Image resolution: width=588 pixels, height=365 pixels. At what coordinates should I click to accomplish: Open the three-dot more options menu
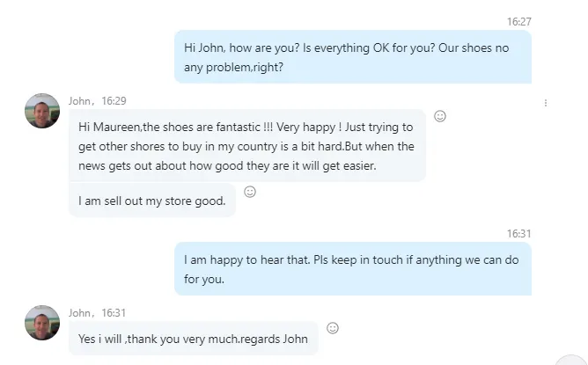pos(546,103)
